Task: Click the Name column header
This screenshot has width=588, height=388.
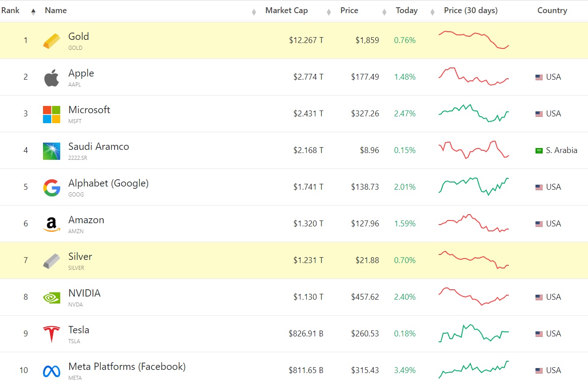Action: (x=56, y=10)
